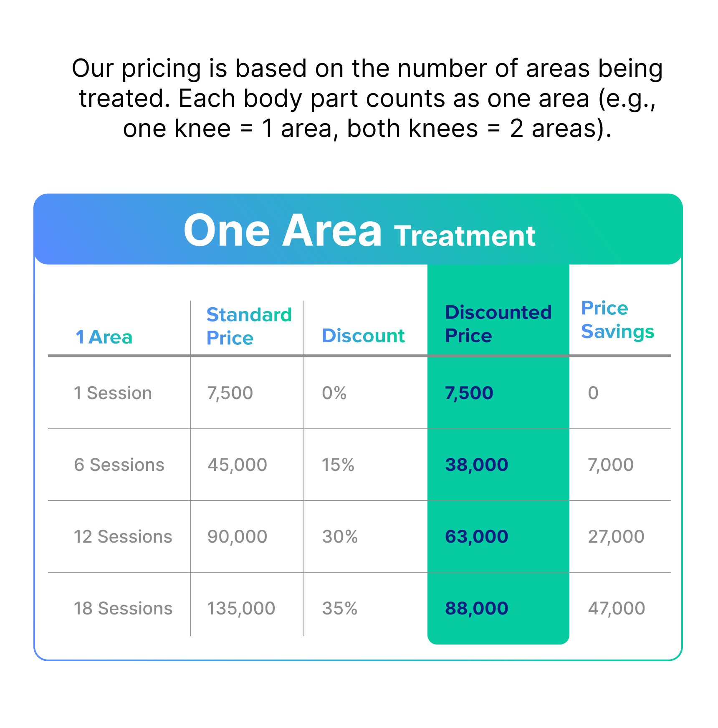
Task: Select the 18 Sessions row label
Action: pyautogui.click(x=123, y=609)
